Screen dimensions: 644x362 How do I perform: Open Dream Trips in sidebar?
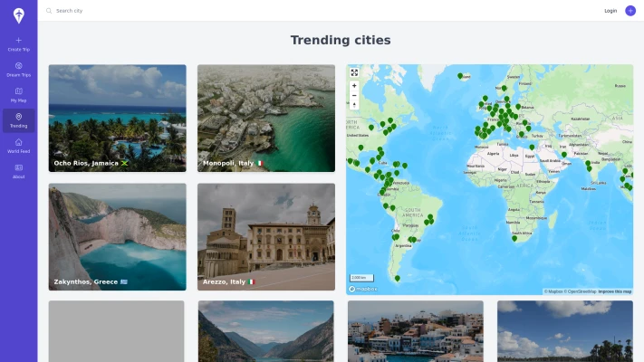pos(18,70)
